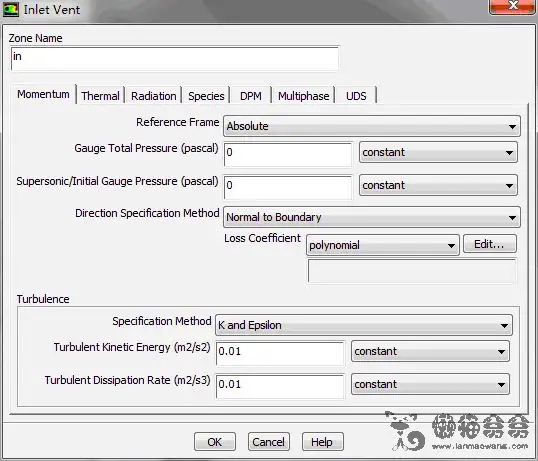
Task: Switch to the Thermal tab
Action: click(100, 96)
